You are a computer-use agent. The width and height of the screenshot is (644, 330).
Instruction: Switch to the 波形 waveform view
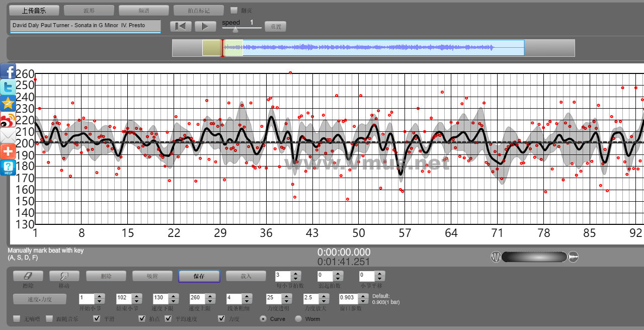[89, 10]
